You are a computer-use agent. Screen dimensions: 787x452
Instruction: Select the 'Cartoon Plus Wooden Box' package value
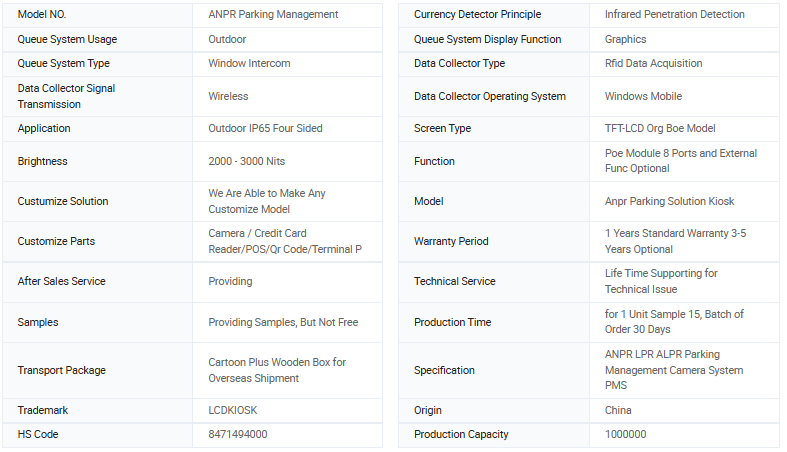[x=277, y=370]
